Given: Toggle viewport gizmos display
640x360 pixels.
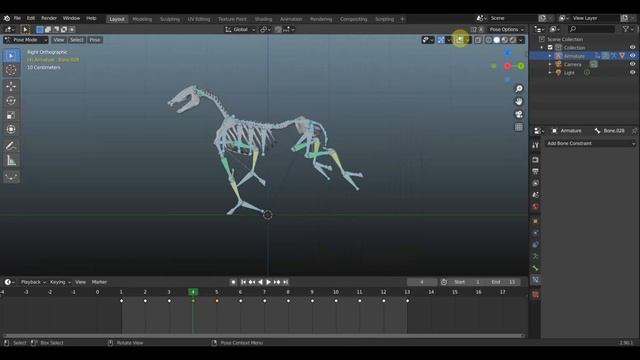Looking at the screenshot, I should (441, 40).
